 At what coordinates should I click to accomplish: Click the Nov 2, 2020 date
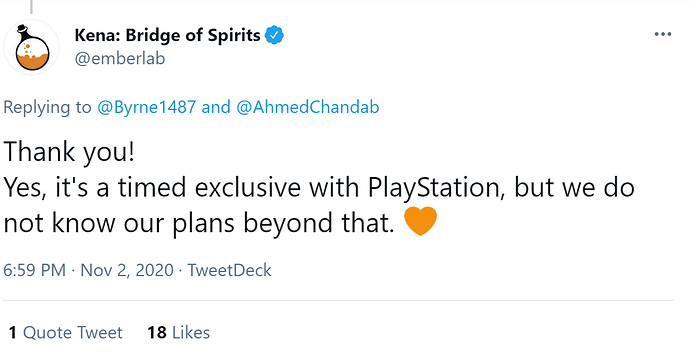[x=127, y=270]
